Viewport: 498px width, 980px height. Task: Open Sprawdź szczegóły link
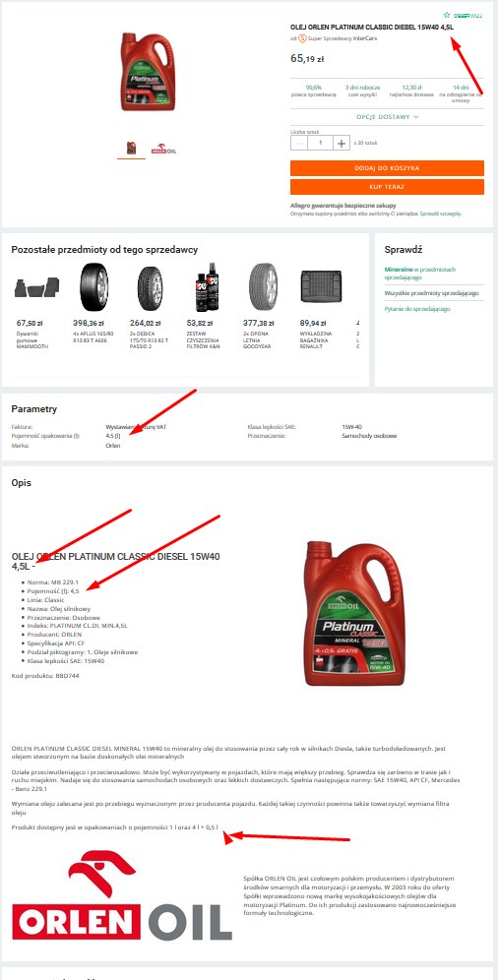coord(441,214)
